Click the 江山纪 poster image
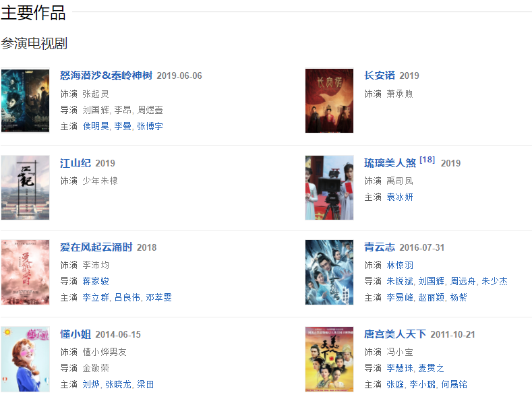The image size is (532, 399). 25,187
